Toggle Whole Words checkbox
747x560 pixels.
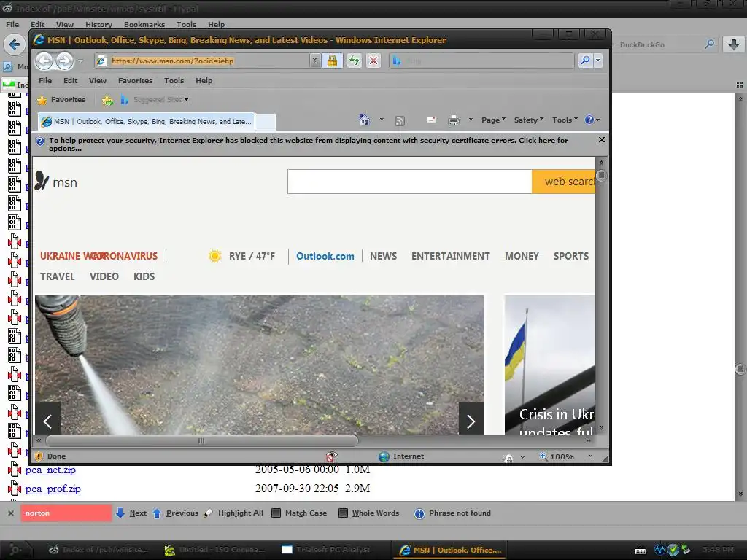[x=343, y=513]
